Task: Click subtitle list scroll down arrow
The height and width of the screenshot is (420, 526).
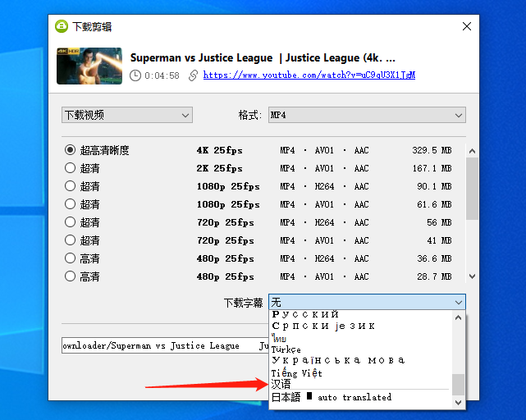Action: tap(458, 402)
